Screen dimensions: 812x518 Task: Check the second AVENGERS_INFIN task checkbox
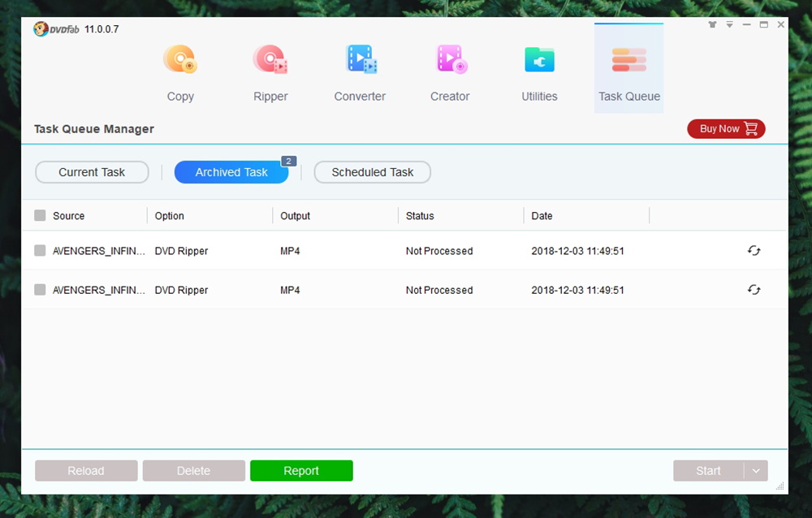[40, 290]
